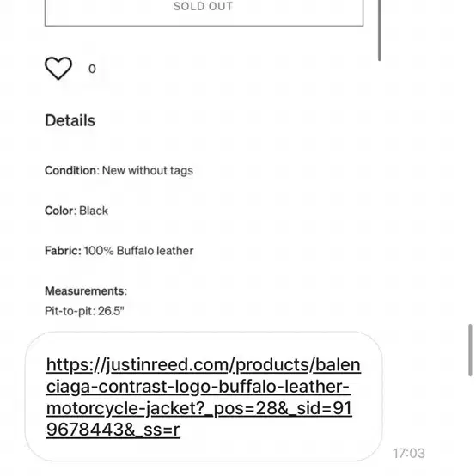Click the Measurements label

tap(86, 290)
